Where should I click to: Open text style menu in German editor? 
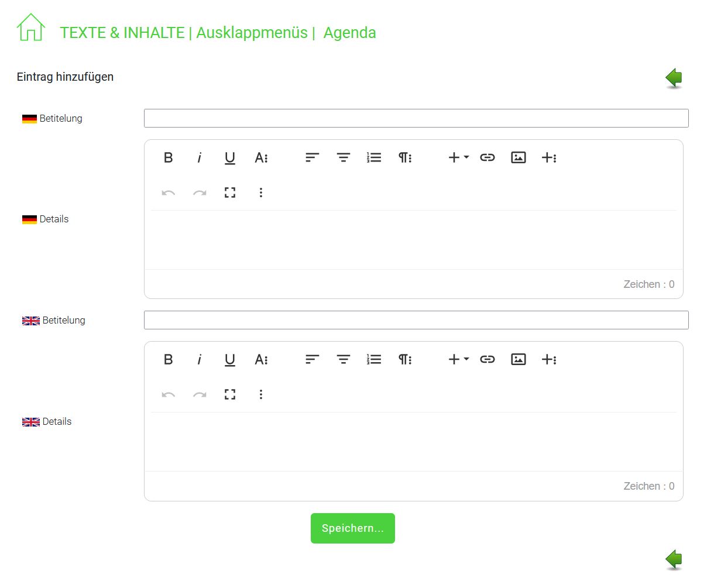pos(261,157)
